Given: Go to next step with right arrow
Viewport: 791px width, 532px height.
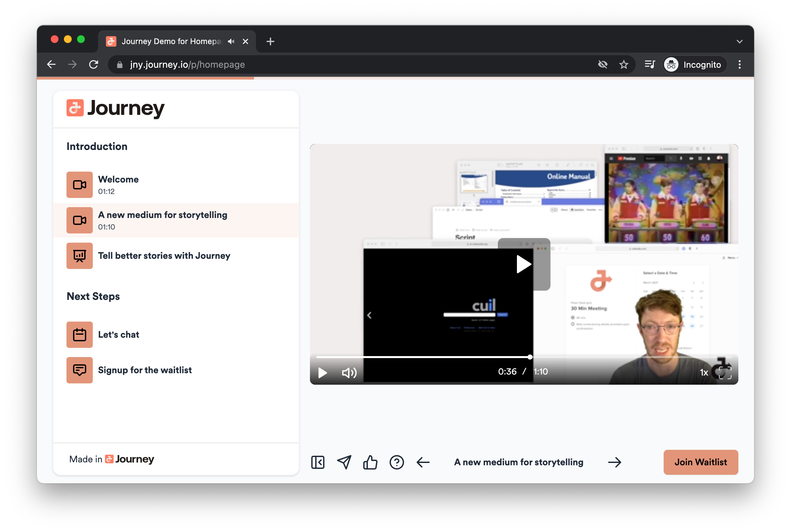Looking at the screenshot, I should click(x=614, y=462).
